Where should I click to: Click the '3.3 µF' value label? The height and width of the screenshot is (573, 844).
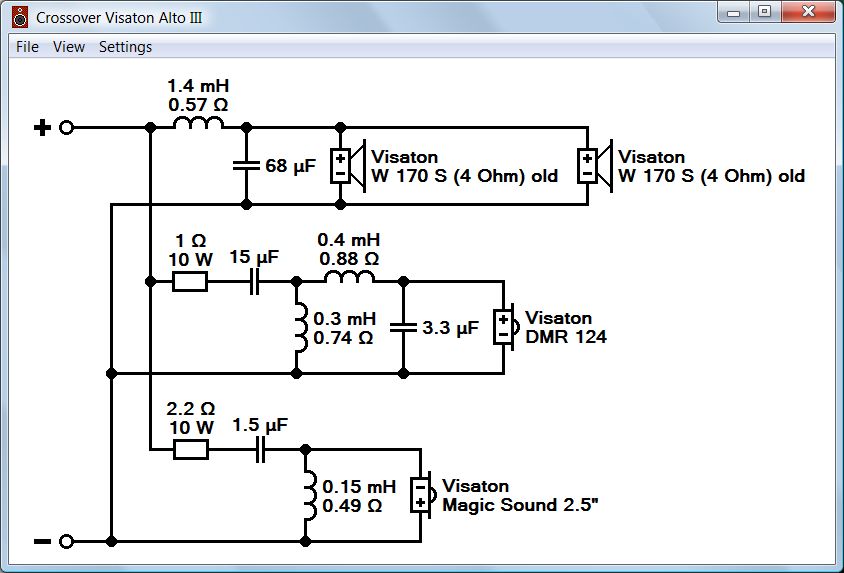coord(450,328)
